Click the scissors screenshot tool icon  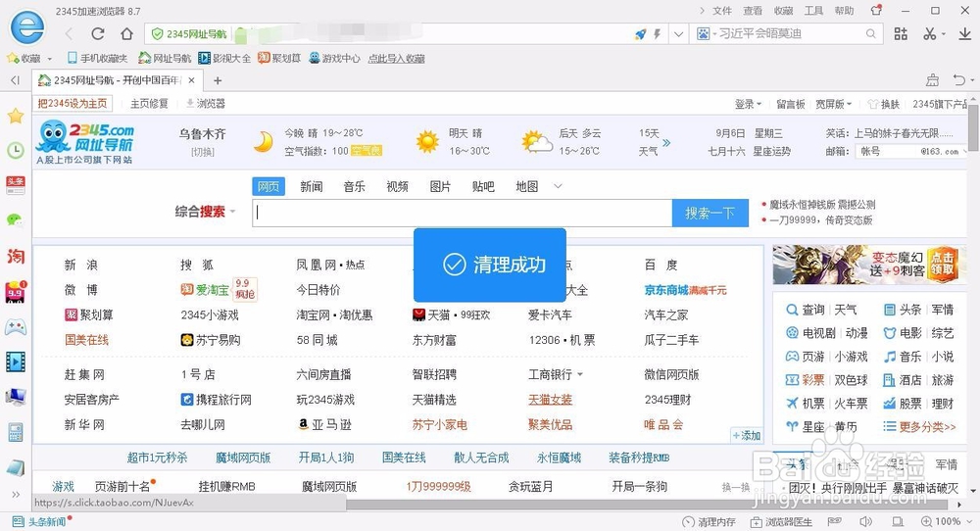[930, 33]
